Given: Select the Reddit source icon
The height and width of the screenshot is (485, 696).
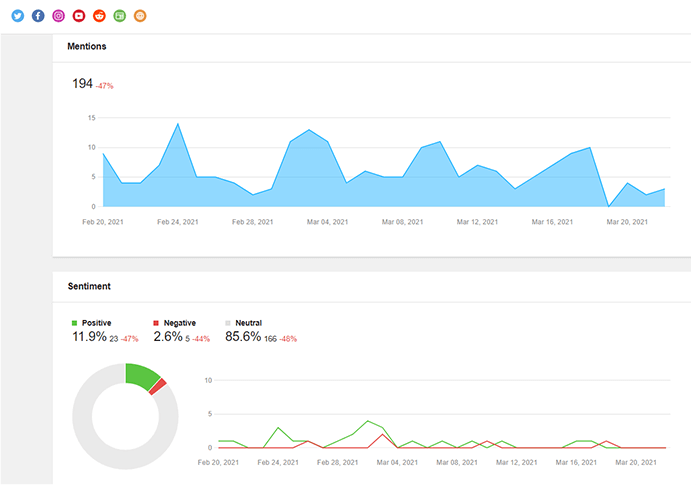Looking at the screenshot, I should tap(99, 16).
